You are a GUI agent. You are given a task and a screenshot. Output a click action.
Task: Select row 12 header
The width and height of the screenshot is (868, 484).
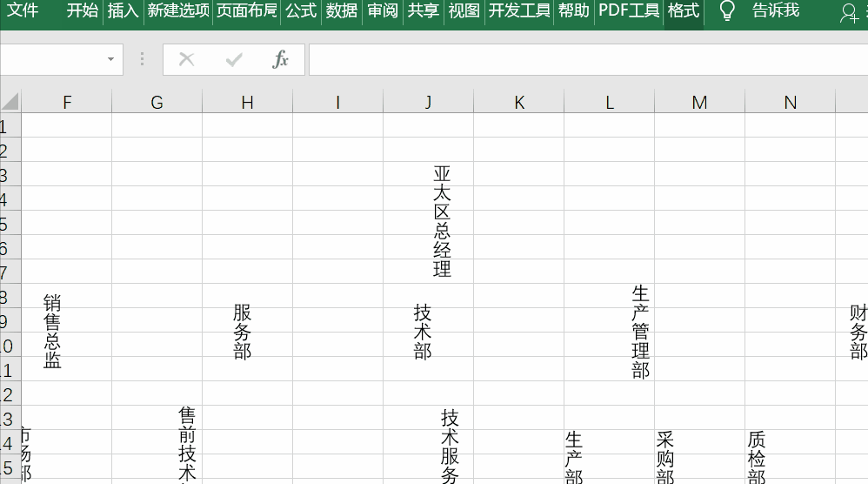pos(10,393)
